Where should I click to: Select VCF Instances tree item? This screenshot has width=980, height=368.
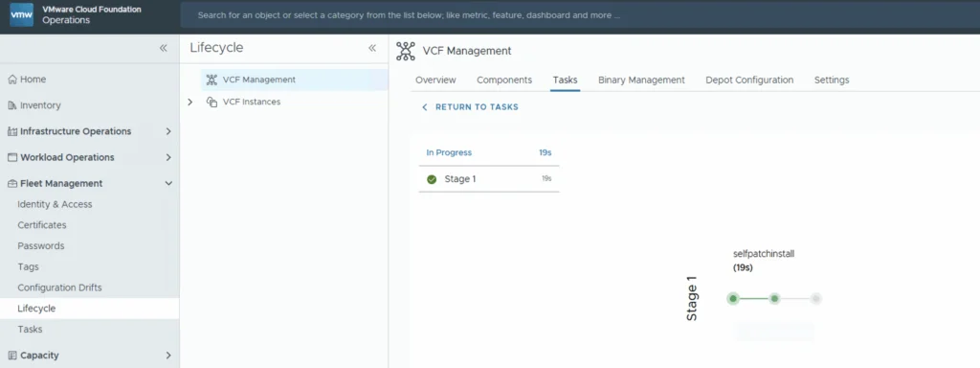(x=252, y=102)
